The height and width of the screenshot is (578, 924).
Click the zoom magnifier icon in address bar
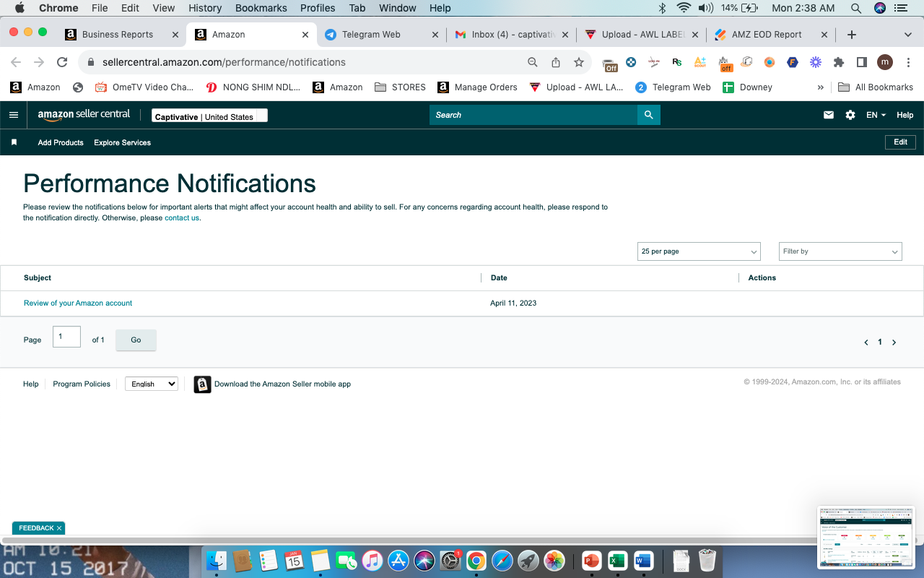tap(533, 62)
